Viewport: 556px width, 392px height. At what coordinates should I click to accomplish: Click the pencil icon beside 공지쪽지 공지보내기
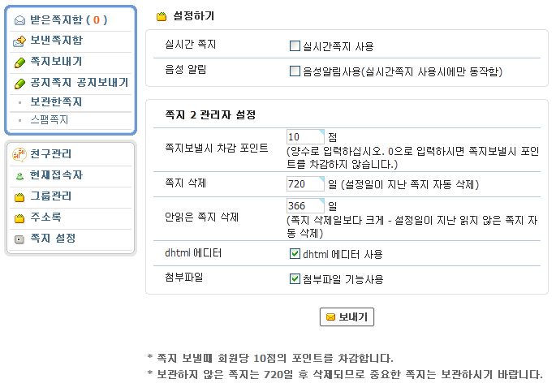tap(19, 83)
